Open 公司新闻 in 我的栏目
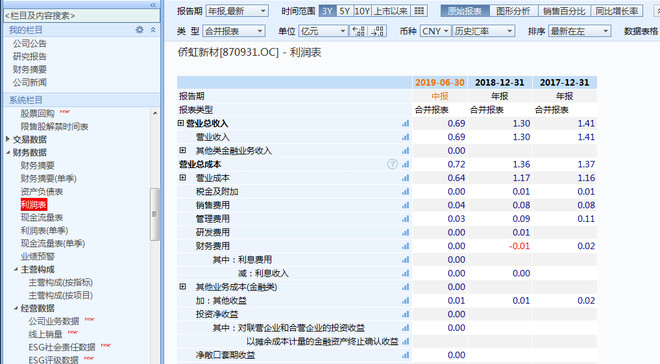The width and height of the screenshot is (660, 364). [29, 82]
